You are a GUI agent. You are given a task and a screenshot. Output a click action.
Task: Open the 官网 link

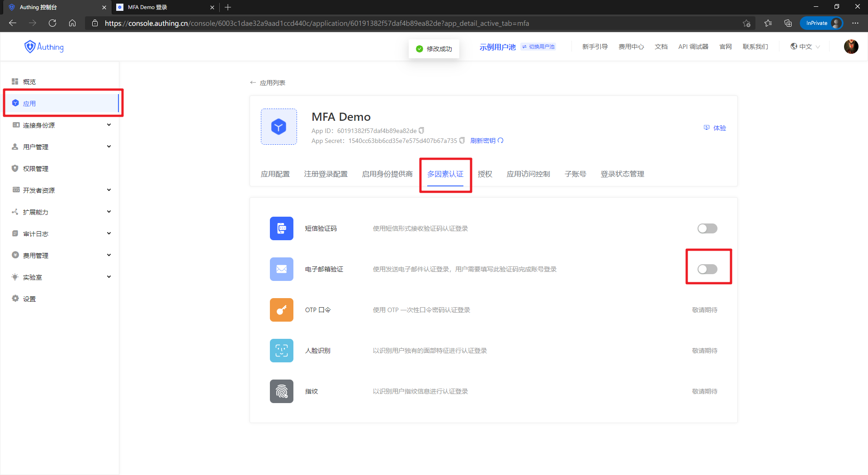pyautogui.click(x=726, y=47)
